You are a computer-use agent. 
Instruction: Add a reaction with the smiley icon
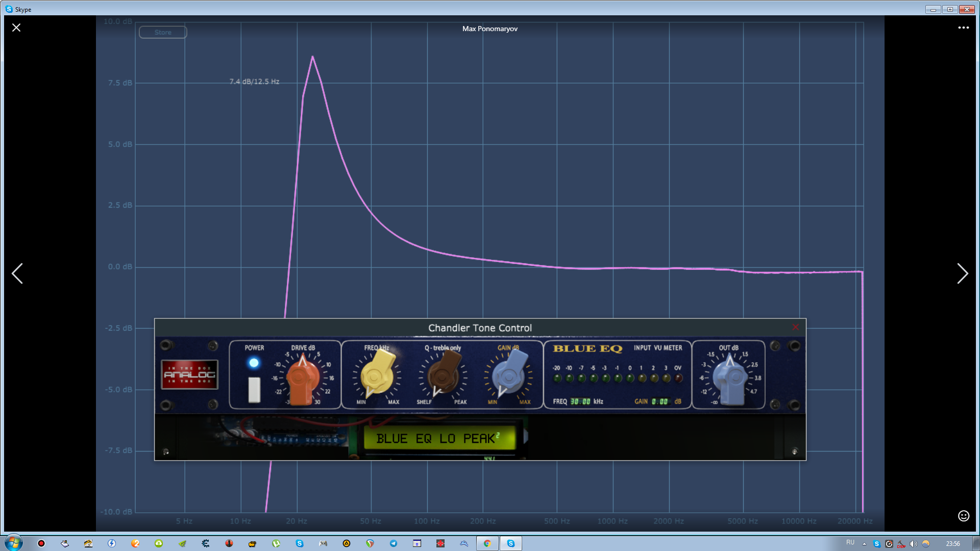point(963,516)
